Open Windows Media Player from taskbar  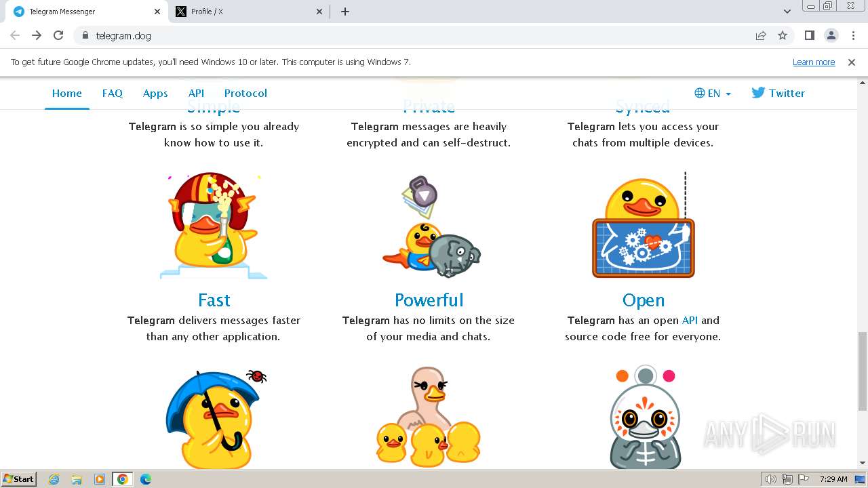(100, 479)
